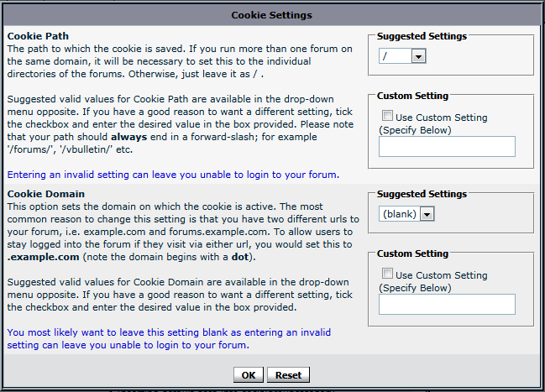Screen dimensions: 545x392
Task: Click the OK button
Action: [x=249, y=375]
